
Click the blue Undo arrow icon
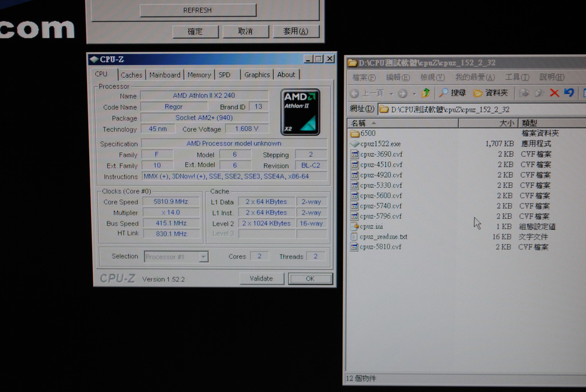tap(569, 92)
